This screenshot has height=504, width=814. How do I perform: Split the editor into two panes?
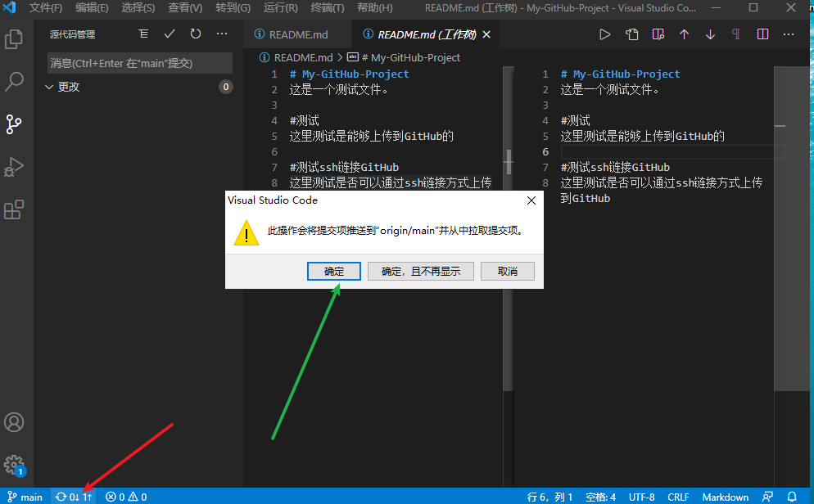click(763, 34)
